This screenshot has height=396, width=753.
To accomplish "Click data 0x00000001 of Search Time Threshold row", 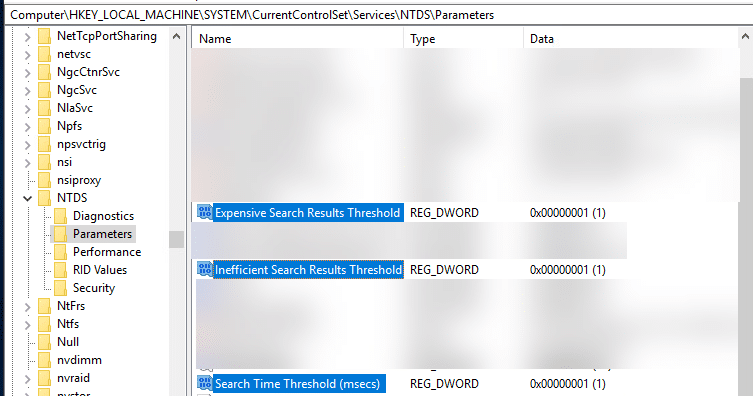I will tap(568, 384).
